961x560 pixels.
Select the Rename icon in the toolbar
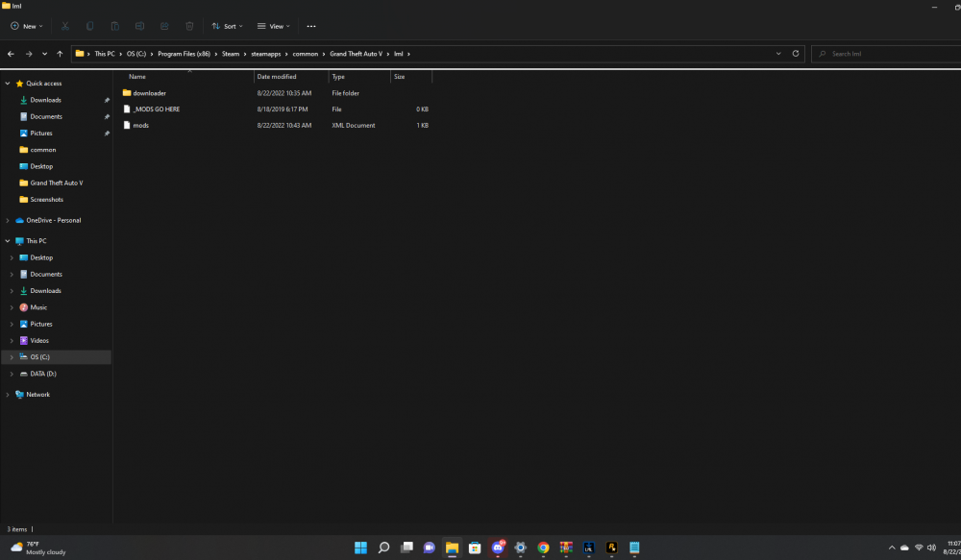point(140,26)
